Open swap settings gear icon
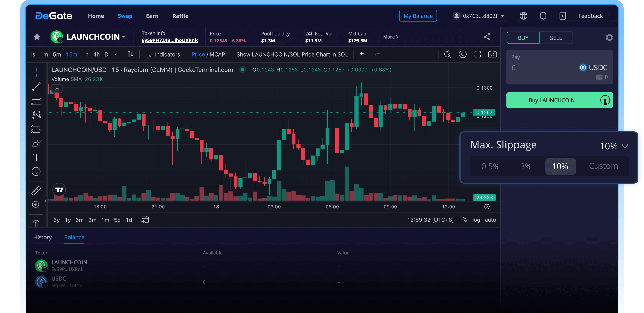Image resolution: width=644 pixels, height=313 pixels. (609, 38)
